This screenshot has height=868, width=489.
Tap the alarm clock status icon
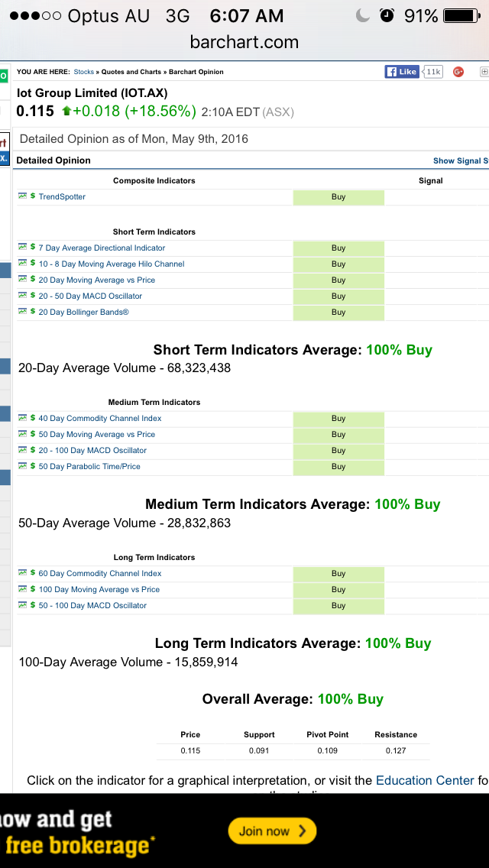pyautogui.click(x=387, y=16)
